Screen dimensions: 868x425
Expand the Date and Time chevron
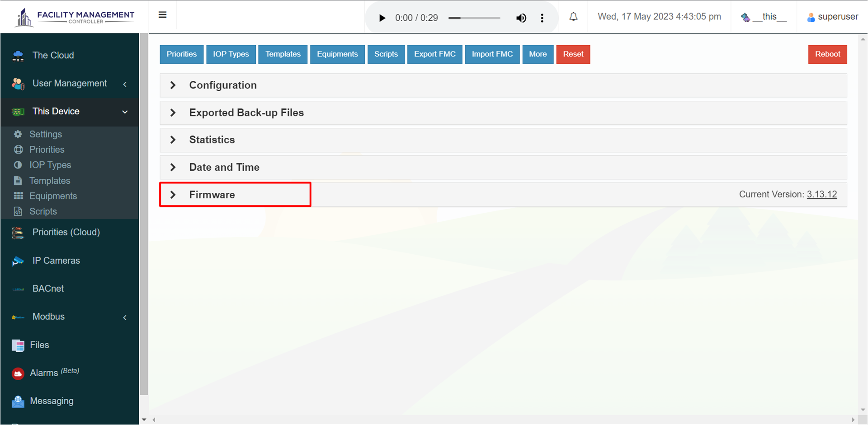tap(173, 168)
